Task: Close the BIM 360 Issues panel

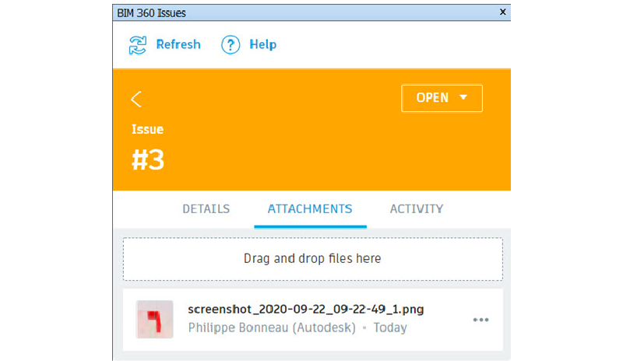Action: click(x=502, y=12)
